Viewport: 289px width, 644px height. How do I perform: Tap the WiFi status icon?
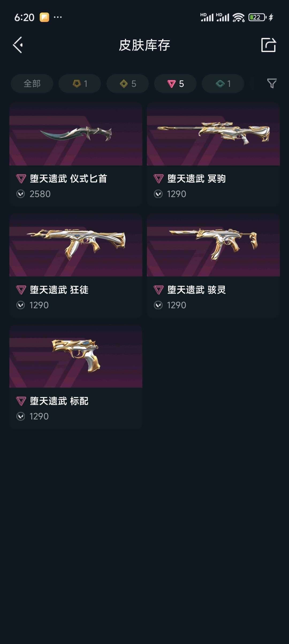coord(238,18)
